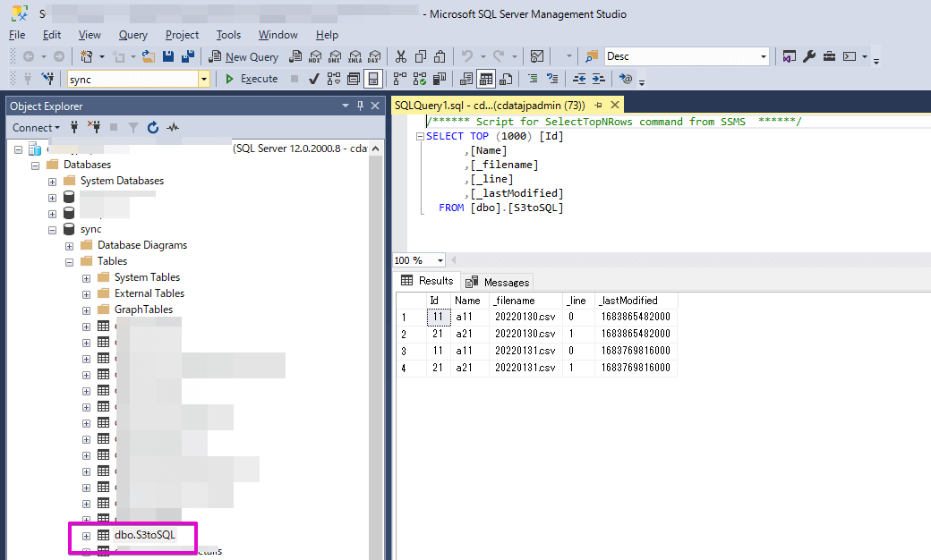Click the Find in Files icon
The image size is (931, 560).
[592, 57]
